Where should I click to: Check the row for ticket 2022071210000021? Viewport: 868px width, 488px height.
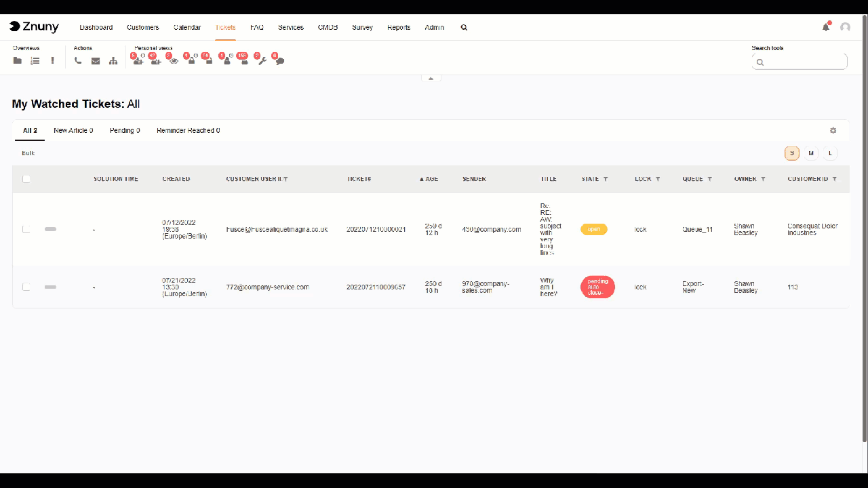pyautogui.click(x=26, y=229)
